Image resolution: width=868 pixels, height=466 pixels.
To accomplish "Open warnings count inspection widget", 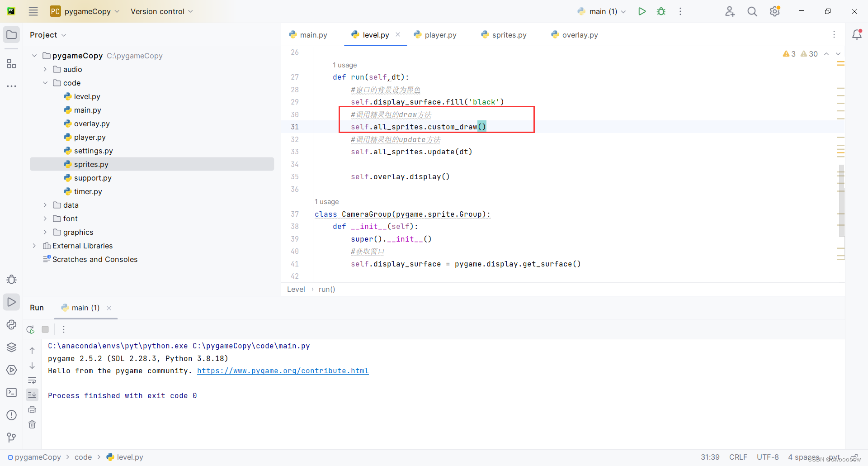I will click(800, 54).
